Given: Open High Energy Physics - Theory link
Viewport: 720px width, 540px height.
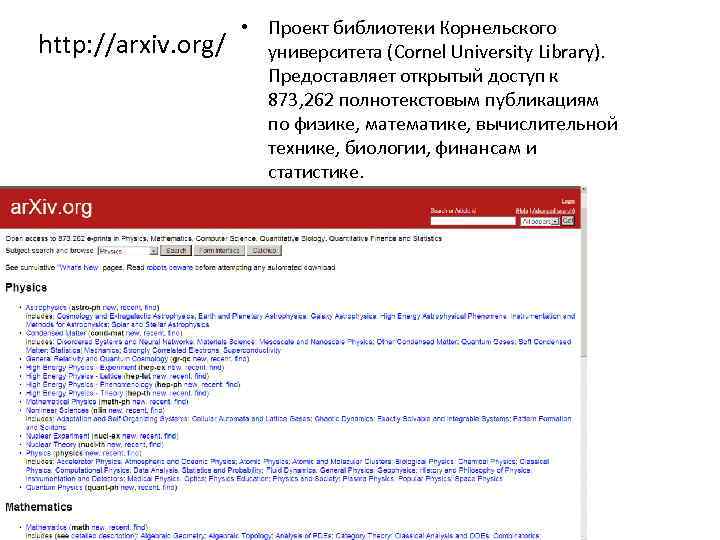Looking at the screenshot, I should [x=74, y=393].
